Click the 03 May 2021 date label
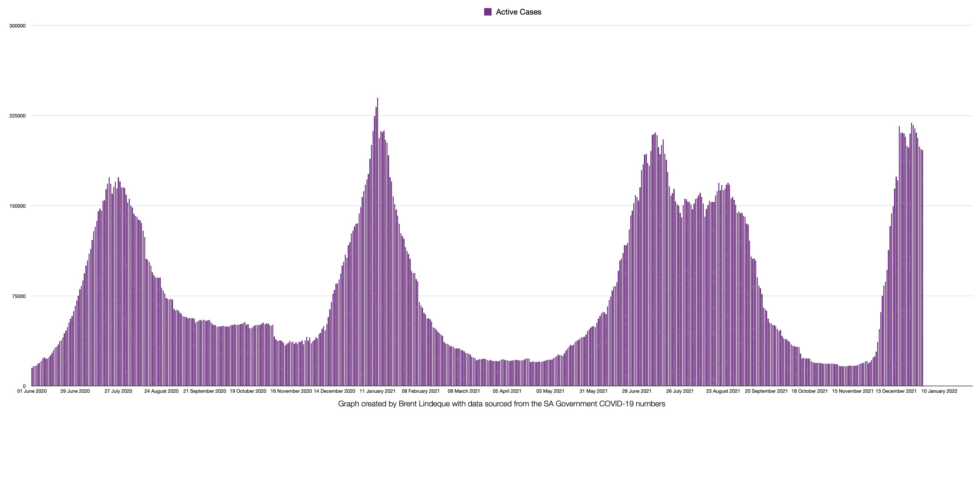Image resolution: width=980 pixels, height=484 pixels. click(550, 391)
